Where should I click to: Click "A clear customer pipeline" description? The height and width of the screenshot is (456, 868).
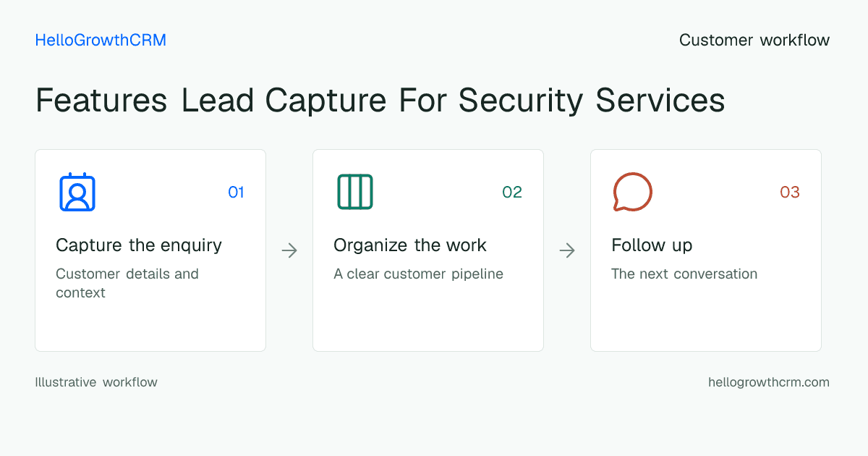[x=418, y=274]
